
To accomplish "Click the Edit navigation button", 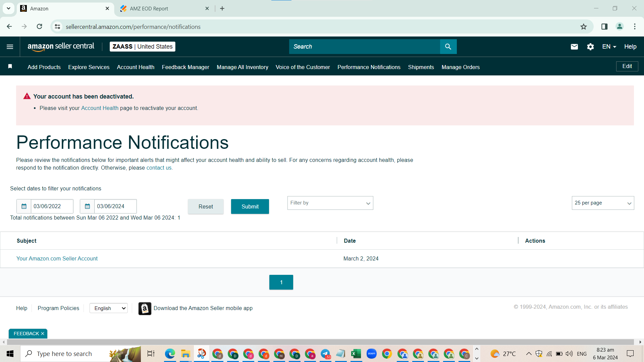I will click(x=627, y=66).
